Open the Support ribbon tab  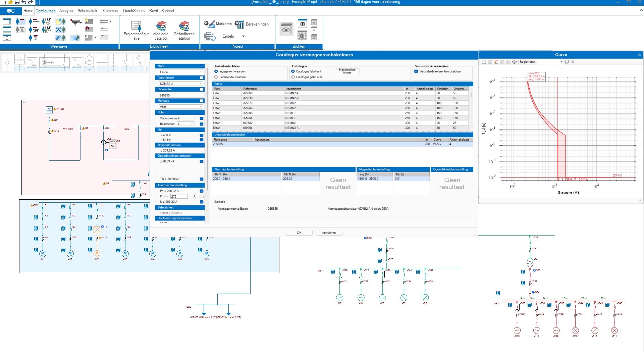click(168, 11)
